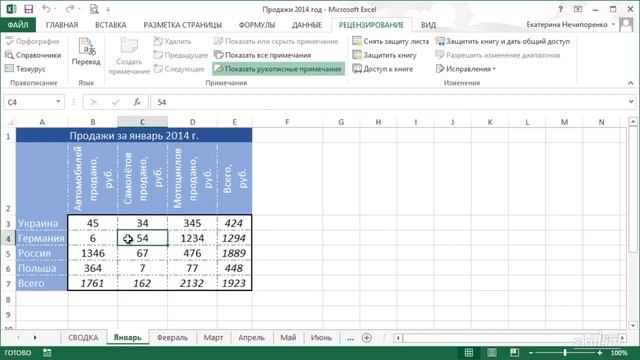Open Доступ к книге sharing
This screenshot has width=640, height=360.
383,69
